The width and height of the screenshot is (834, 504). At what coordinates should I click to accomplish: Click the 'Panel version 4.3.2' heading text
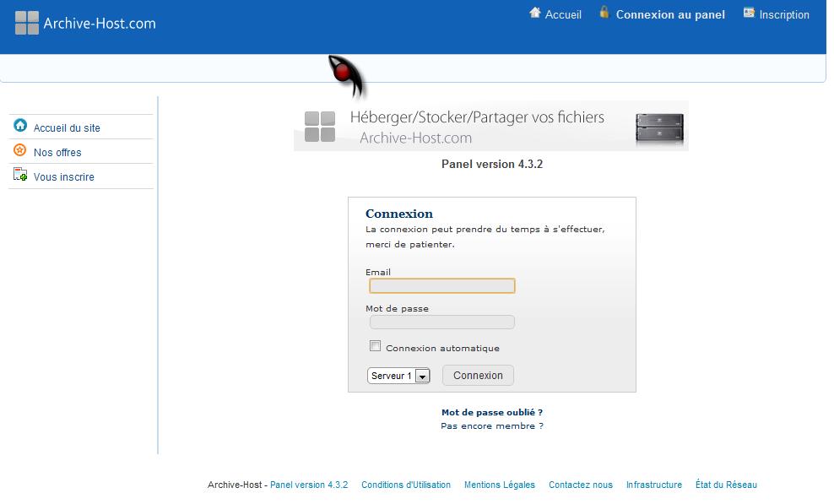point(492,164)
